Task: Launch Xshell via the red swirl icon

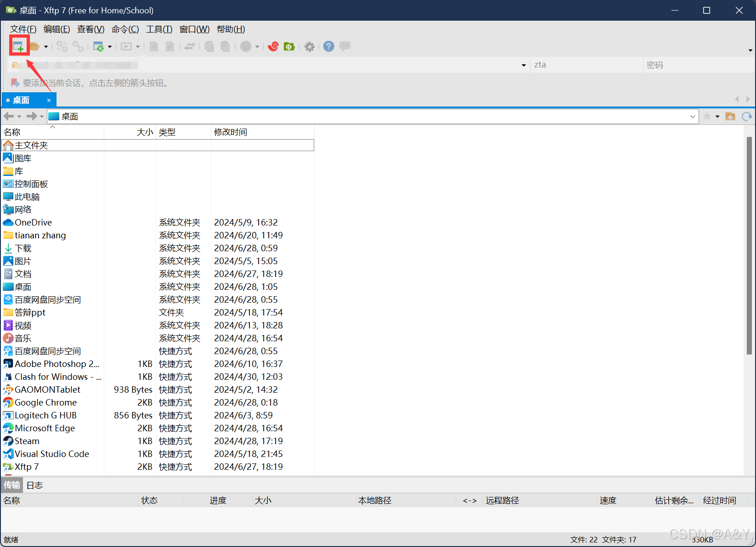Action: pyautogui.click(x=274, y=46)
